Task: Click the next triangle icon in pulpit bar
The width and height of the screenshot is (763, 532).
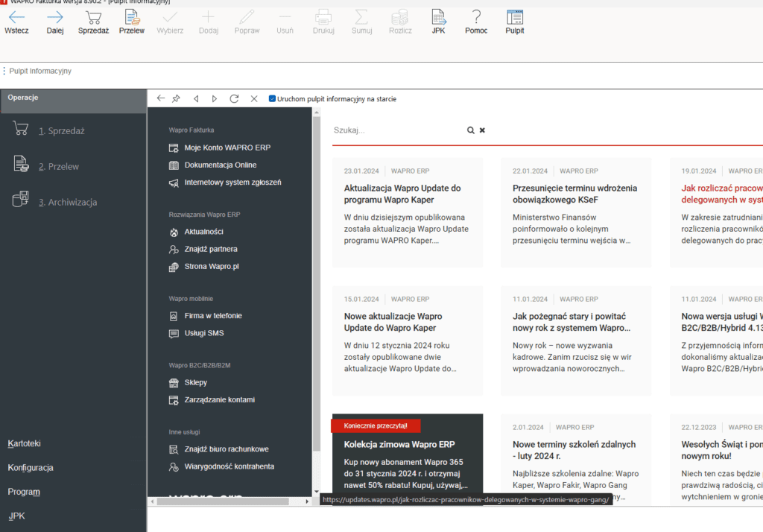Action: coord(214,98)
